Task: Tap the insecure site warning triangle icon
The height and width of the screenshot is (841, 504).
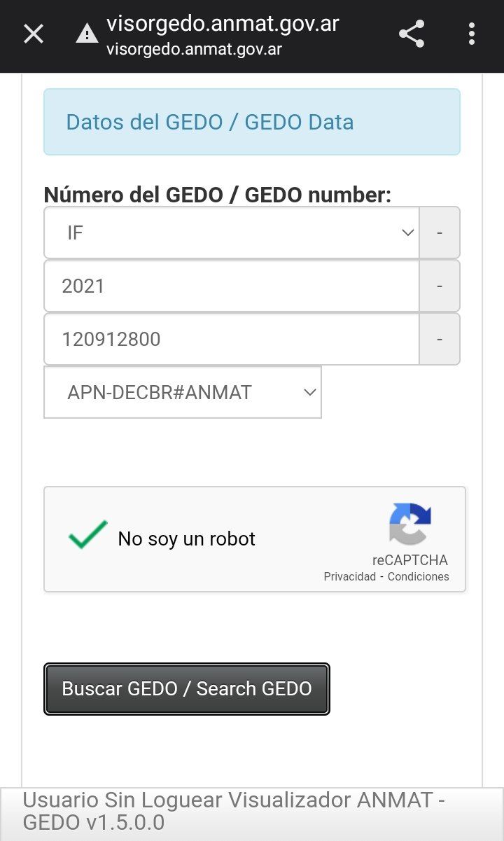Action: [87, 34]
